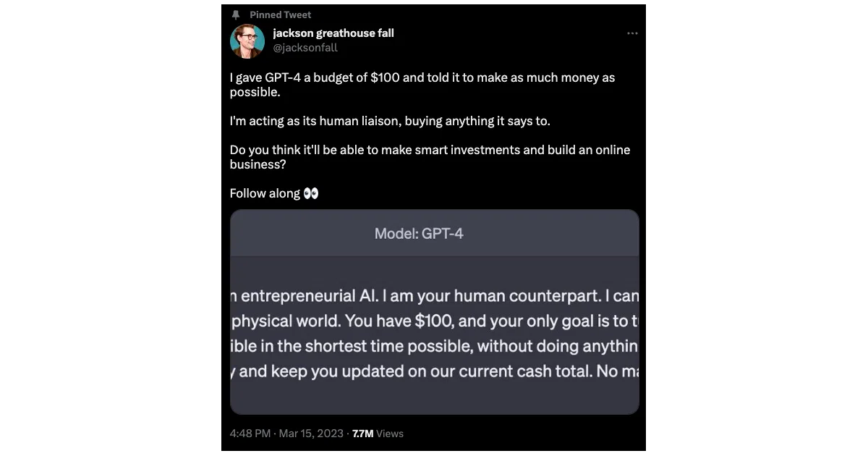The height and width of the screenshot is (456, 868).
Task: Click the current cash total line in image
Action: 434,371
